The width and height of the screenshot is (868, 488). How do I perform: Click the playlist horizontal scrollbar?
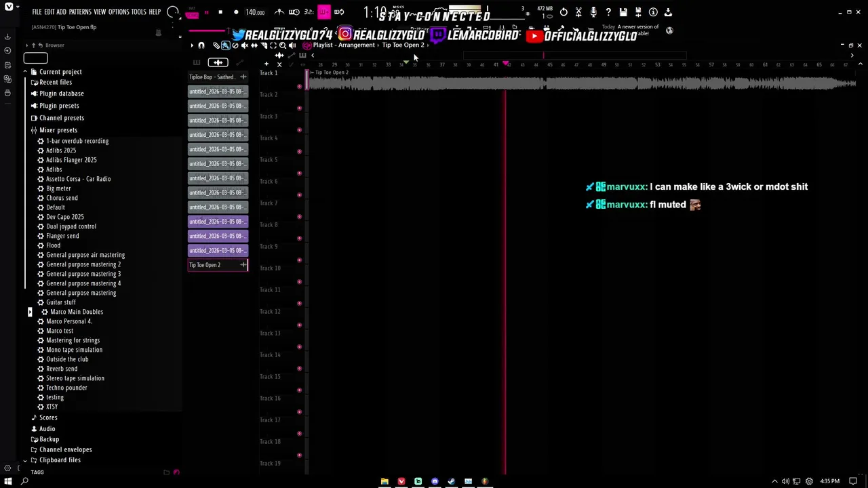[575, 56]
